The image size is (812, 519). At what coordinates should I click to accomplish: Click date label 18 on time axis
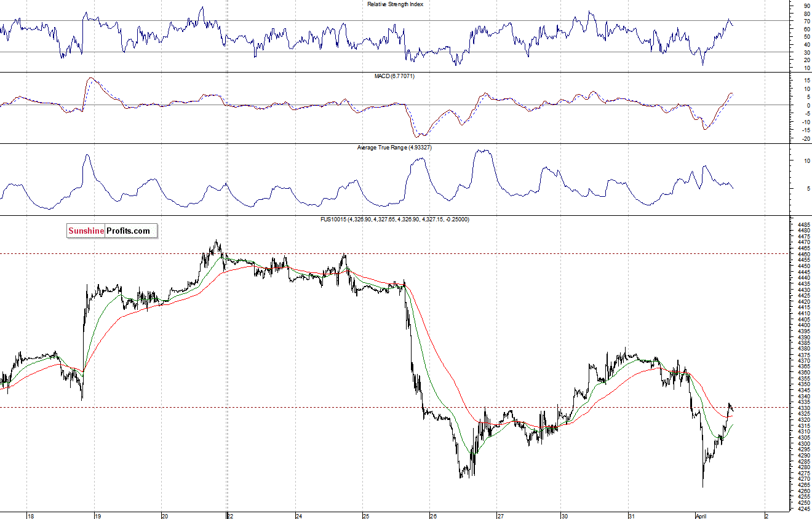tap(30, 516)
